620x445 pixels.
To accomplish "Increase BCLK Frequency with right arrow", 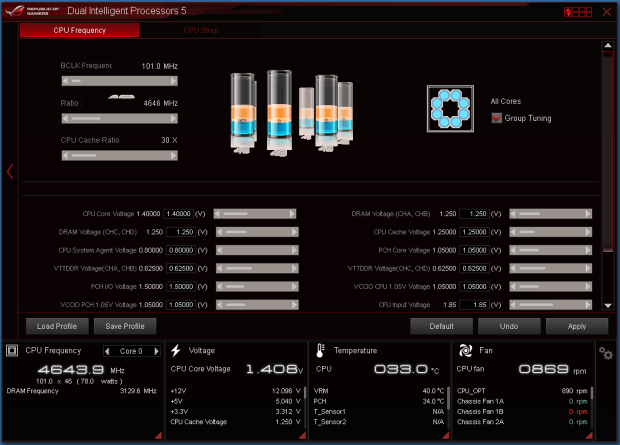I will point(174,81).
